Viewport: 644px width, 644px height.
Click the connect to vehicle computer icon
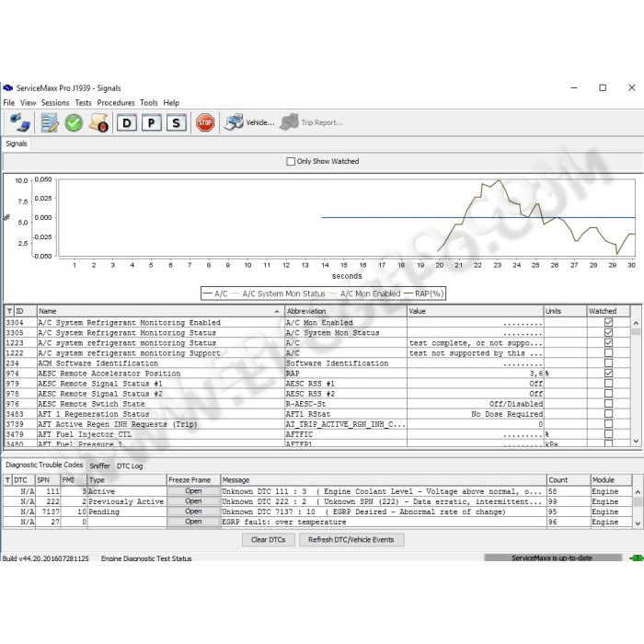click(x=20, y=122)
